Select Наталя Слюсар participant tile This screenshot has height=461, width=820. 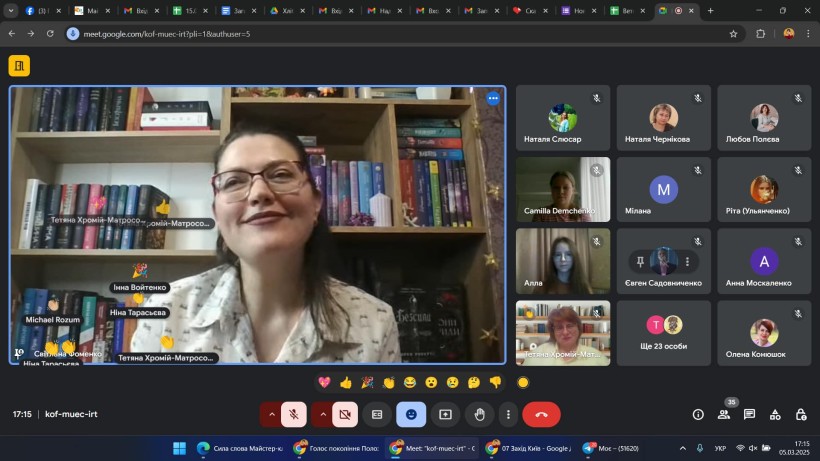pyautogui.click(x=563, y=118)
